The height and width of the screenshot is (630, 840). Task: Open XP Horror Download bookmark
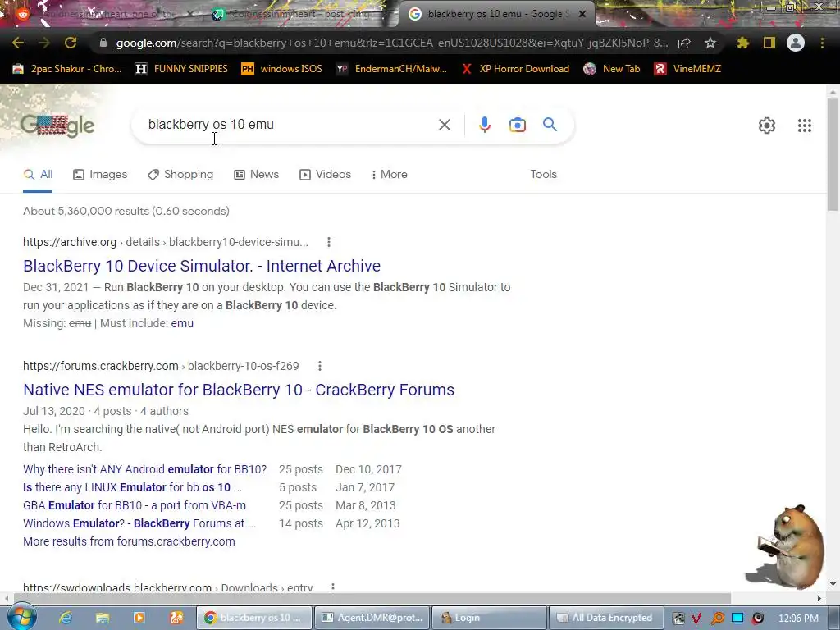515,69
